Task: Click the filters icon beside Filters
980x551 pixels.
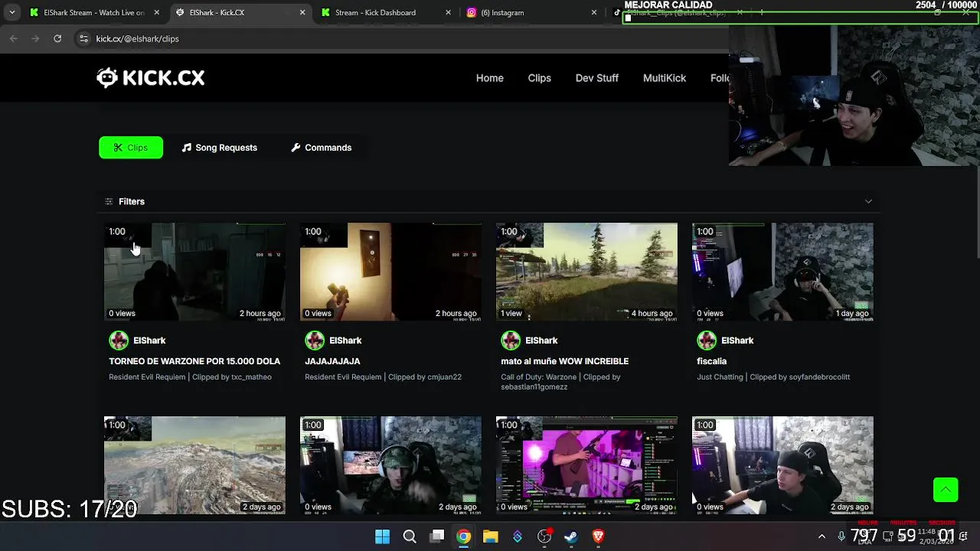Action: tap(109, 201)
